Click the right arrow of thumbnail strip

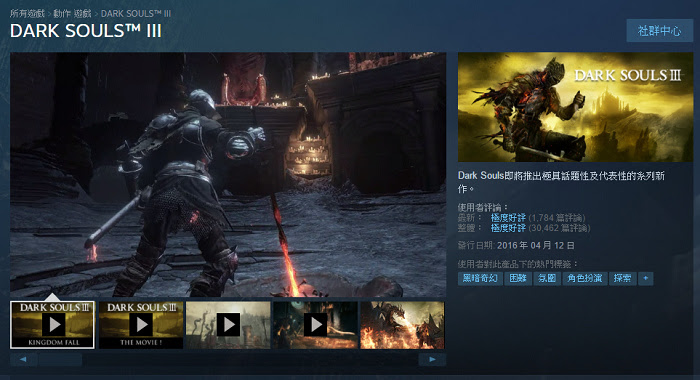pyautogui.click(x=432, y=359)
